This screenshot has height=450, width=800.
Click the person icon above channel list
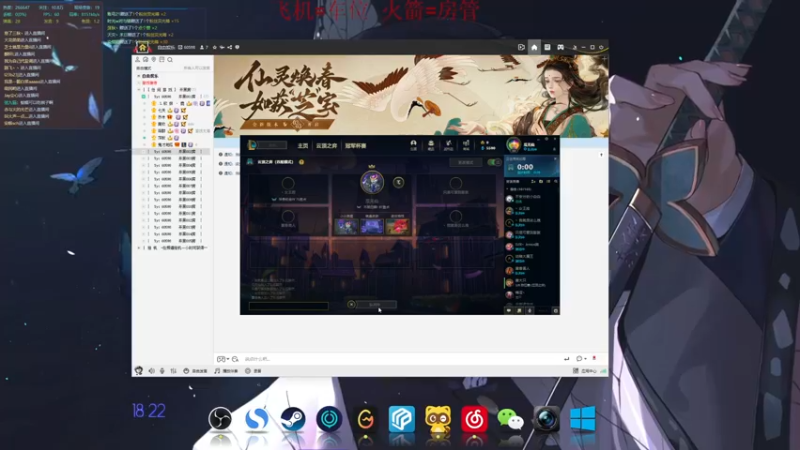tap(137, 60)
